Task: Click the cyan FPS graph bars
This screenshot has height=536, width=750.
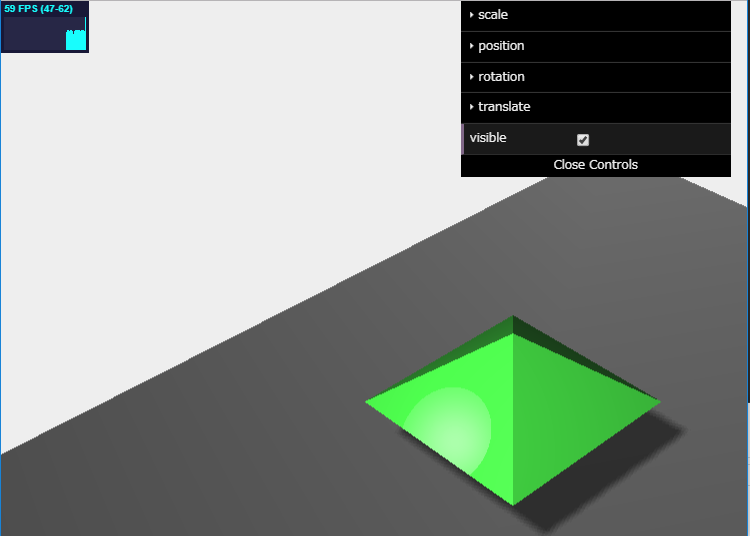Action: click(x=75, y=39)
